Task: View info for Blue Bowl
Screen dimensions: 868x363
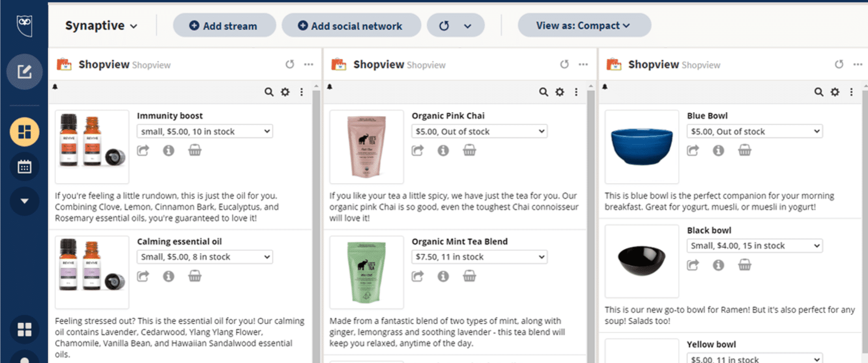Action: click(x=719, y=150)
